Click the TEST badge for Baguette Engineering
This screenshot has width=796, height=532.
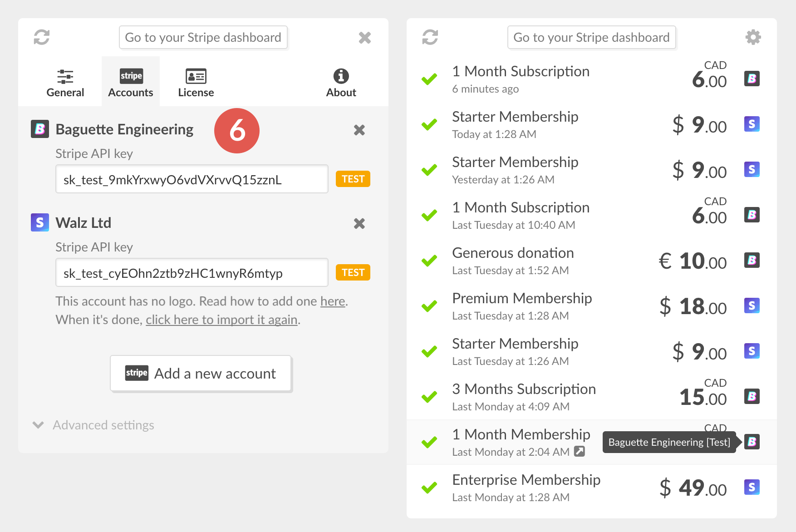pos(353,179)
